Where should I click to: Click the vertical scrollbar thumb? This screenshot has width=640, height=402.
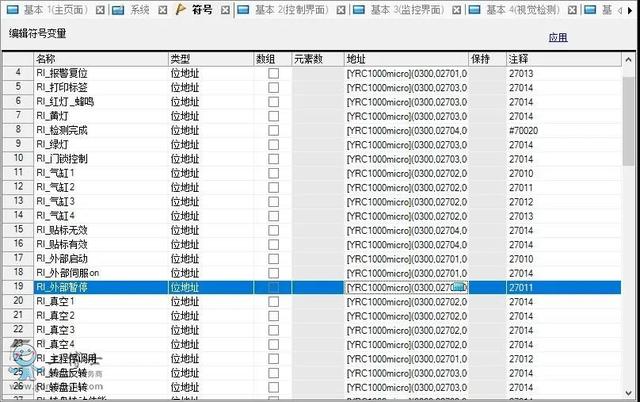pos(628,120)
